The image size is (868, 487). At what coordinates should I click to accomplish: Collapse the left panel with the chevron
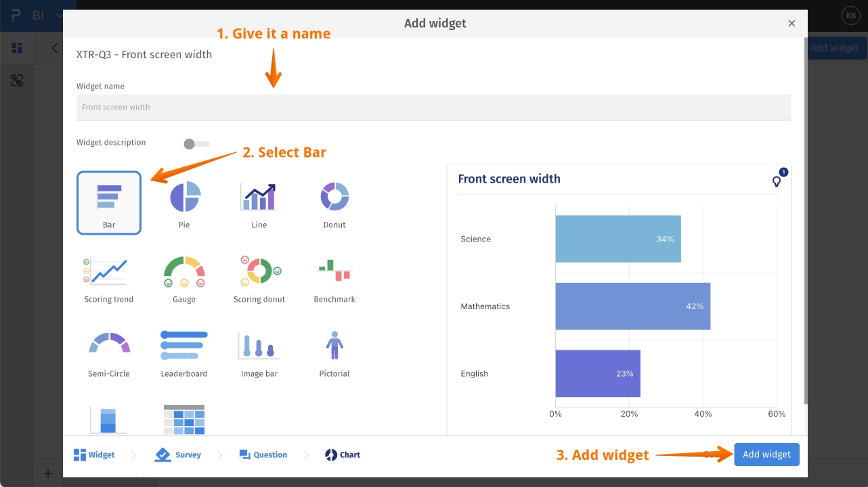(54, 48)
